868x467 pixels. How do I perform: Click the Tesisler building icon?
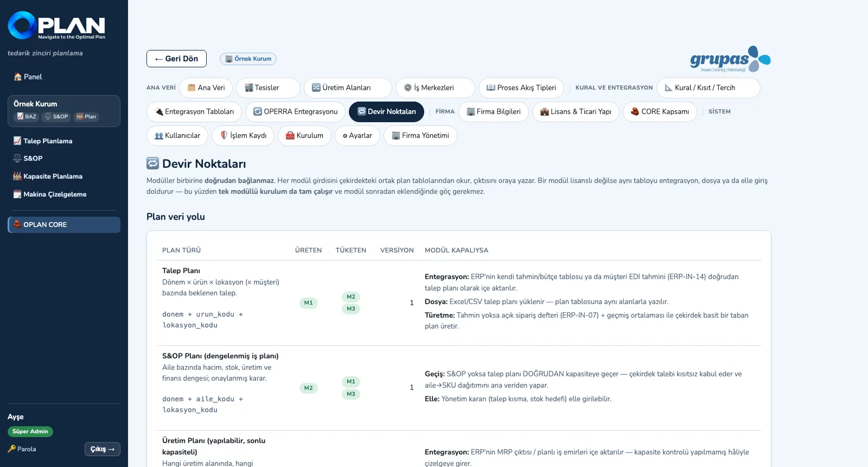click(249, 87)
